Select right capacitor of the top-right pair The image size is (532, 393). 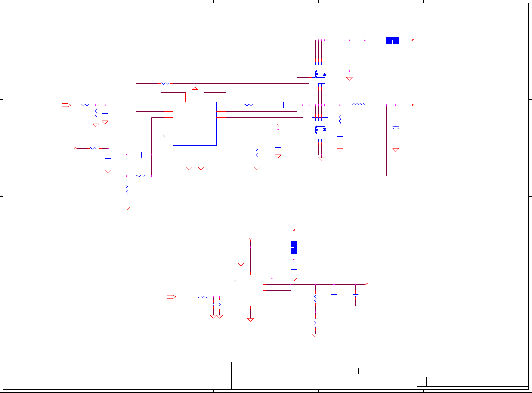click(365, 57)
